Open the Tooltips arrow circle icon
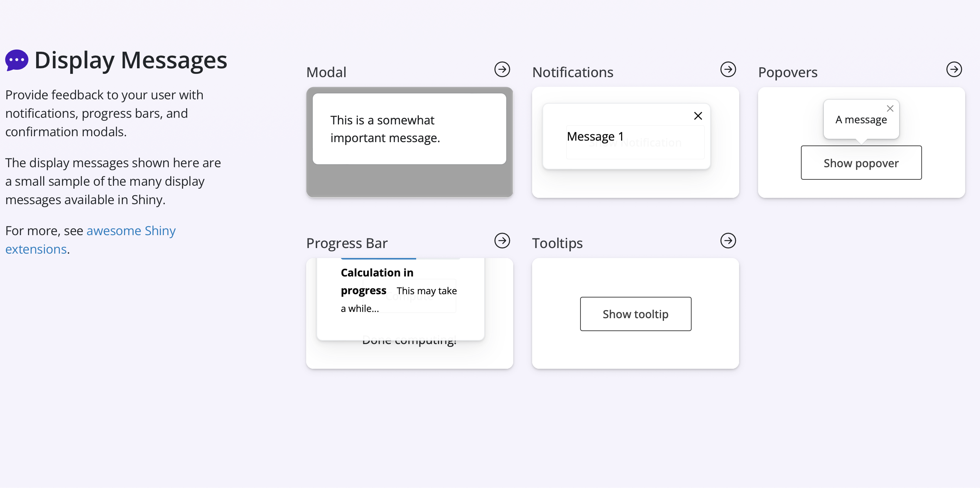Viewport: 980px width, 488px height. (x=728, y=241)
